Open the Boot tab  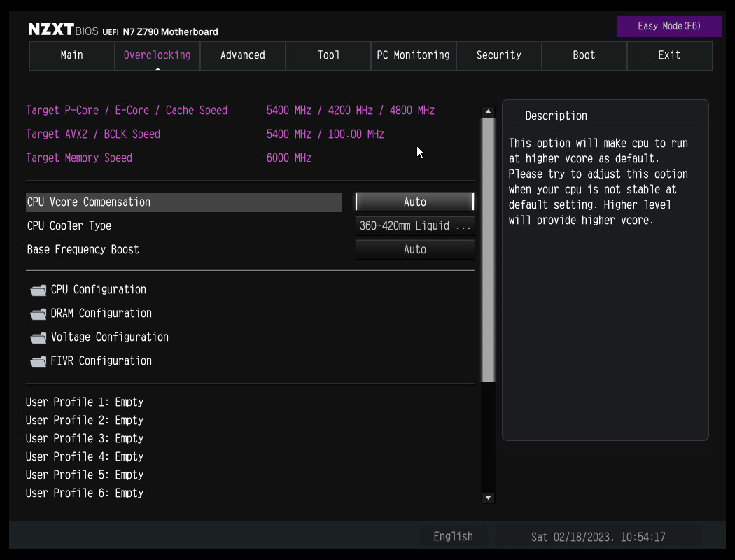[584, 55]
